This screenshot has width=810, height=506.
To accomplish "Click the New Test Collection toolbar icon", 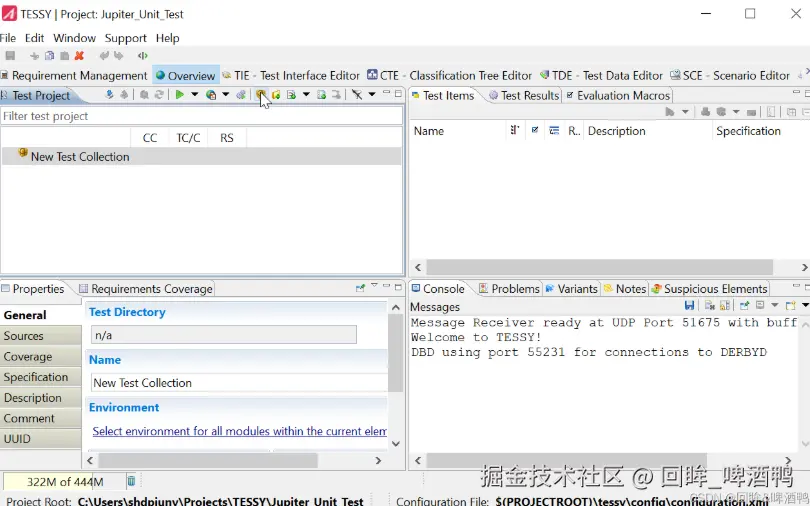I will pos(261,94).
